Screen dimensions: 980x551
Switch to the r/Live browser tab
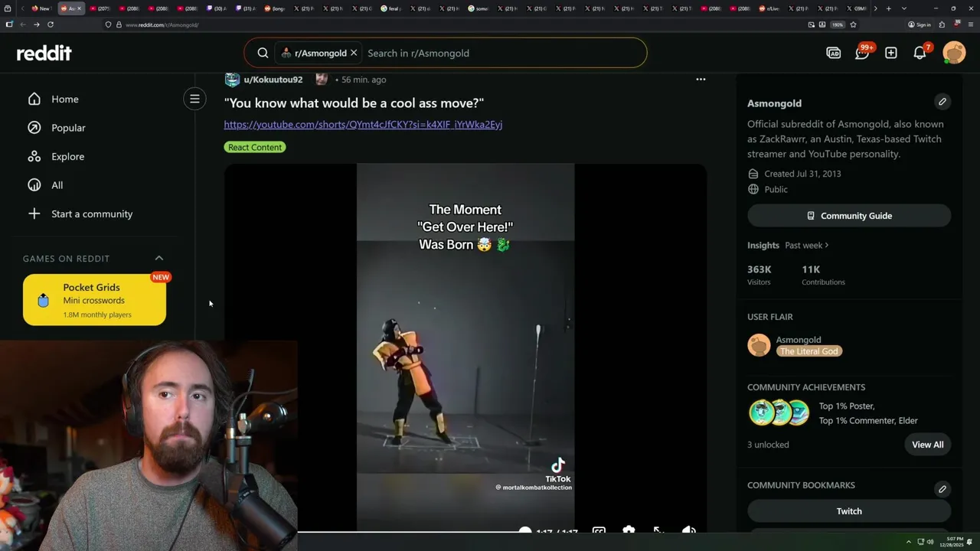click(x=771, y=8)
